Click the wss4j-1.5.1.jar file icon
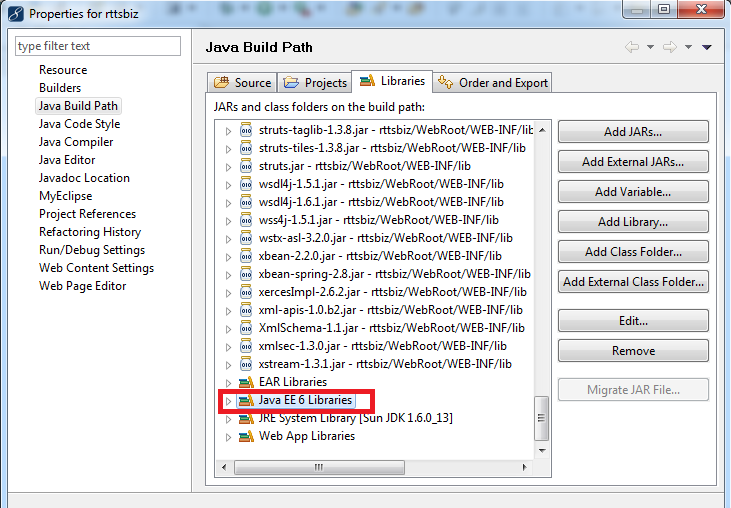This screenshot has height=508, width=731. [x=246, y=220]
